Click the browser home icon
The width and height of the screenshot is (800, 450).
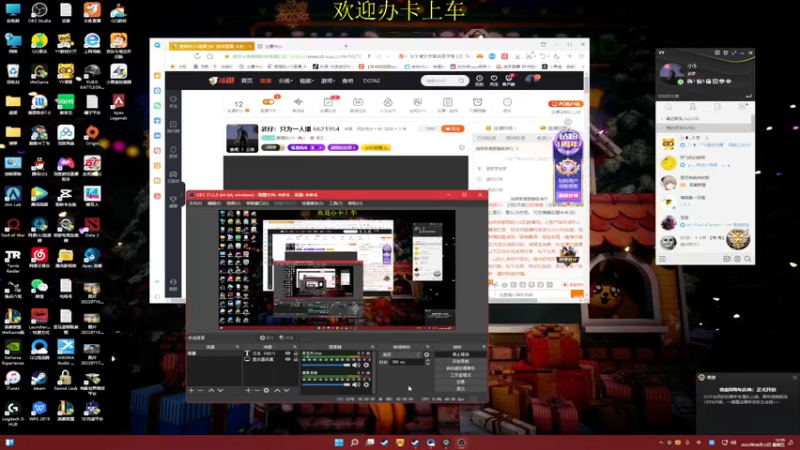210,56
